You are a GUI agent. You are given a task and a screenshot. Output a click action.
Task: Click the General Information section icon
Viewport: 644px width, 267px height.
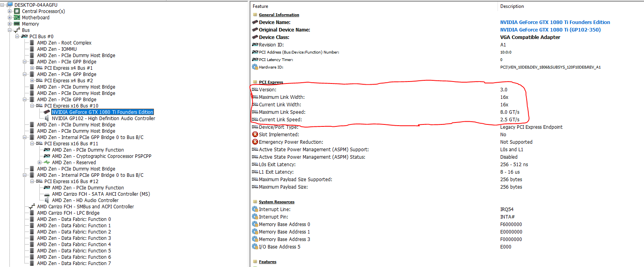click(255, 15)
